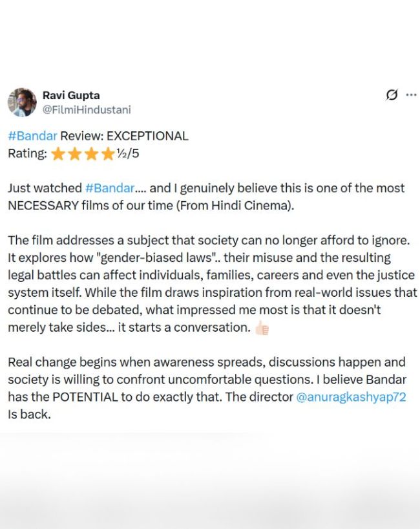420x529 pixels.
Task: Click the Ravi Gupta display name
Action: [x=71, y=95]
